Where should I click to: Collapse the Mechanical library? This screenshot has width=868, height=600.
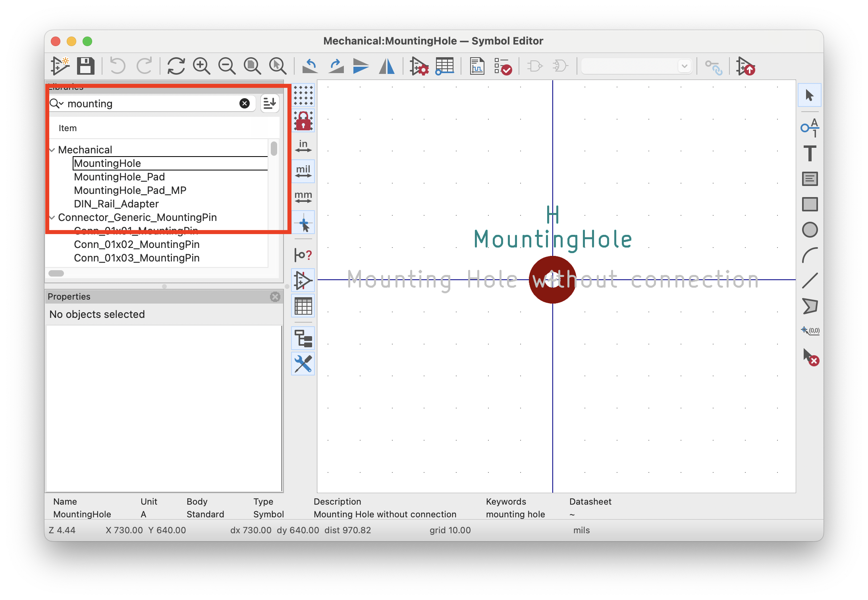tap(52, 150)
